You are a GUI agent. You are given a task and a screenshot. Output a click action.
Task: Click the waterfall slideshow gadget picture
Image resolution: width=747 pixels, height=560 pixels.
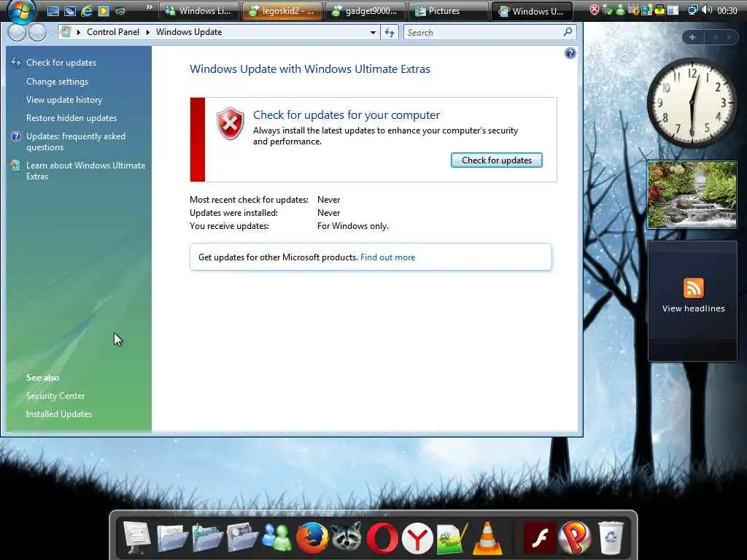(x=692, y=195)
